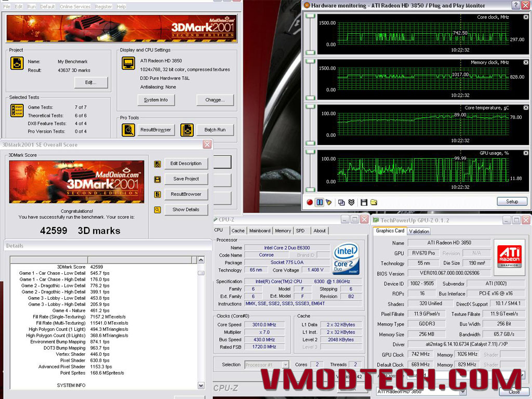Click the GPU-Z title bar icon
The width and height of the screenshot is (532, 399).
(376, 220)
